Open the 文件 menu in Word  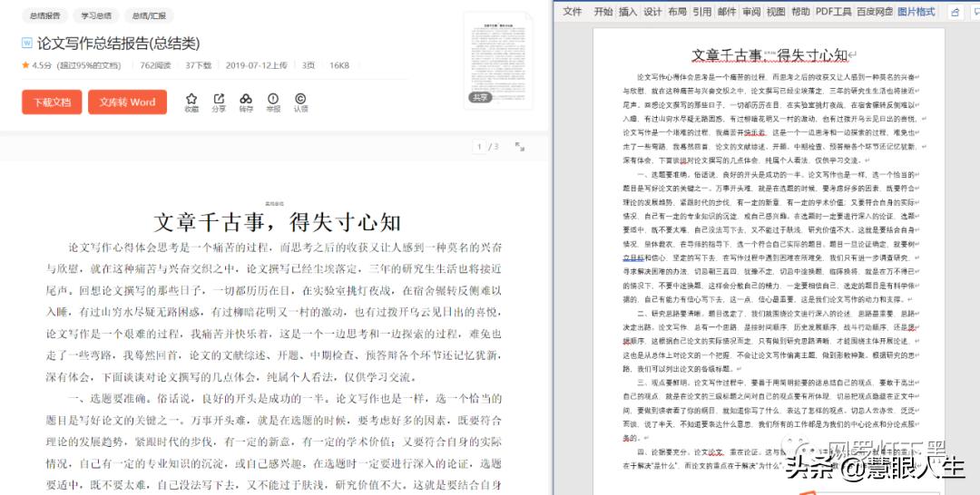pyautogui.click(x=572, y=11)
